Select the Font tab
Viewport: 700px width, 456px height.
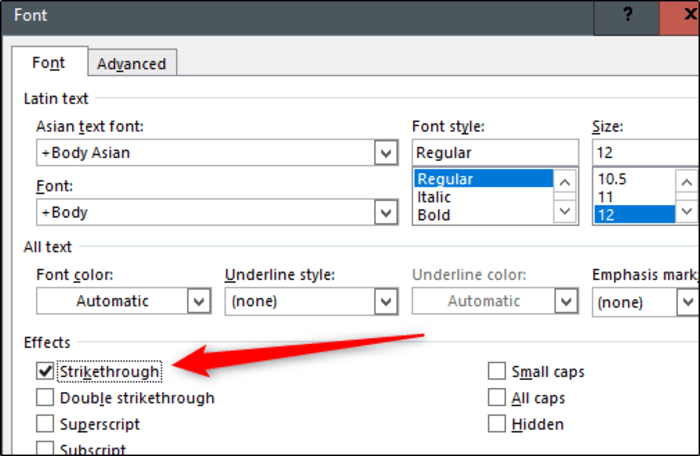(x=49, y=63)
